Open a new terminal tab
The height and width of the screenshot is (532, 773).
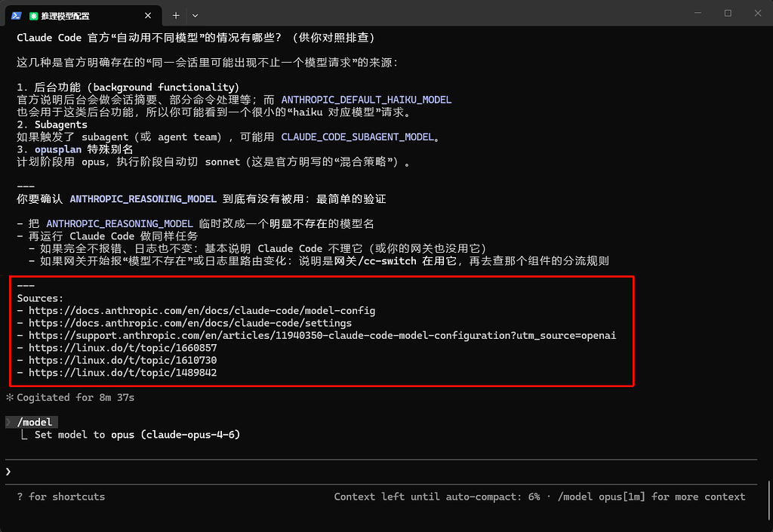pos(176,16)
